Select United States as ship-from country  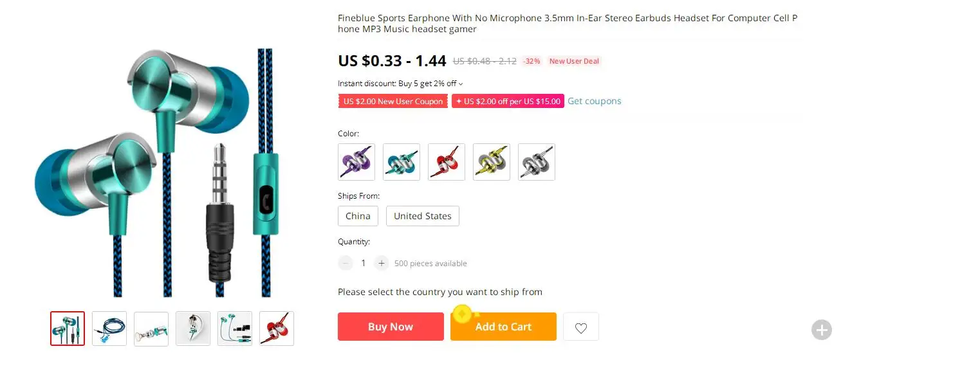[423, 216]
